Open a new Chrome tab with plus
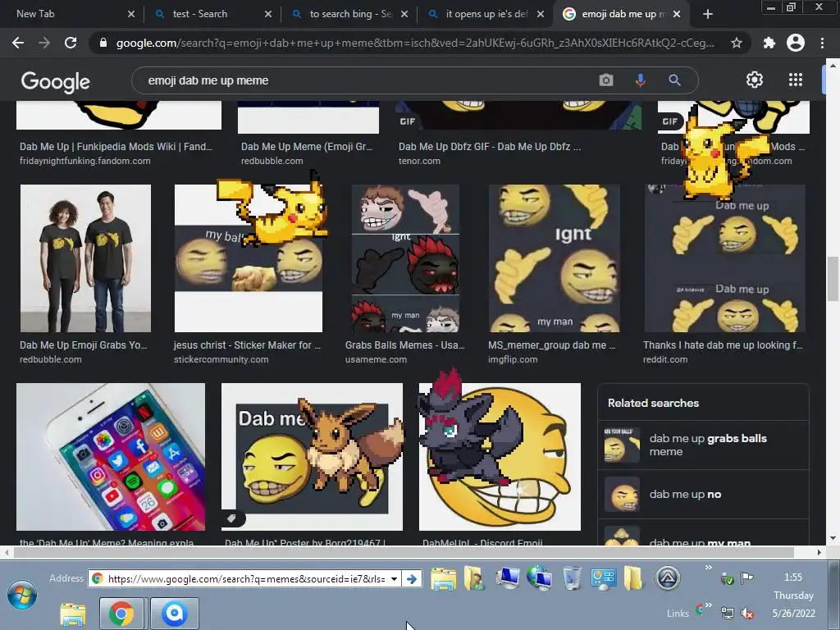 coord(708,14)
